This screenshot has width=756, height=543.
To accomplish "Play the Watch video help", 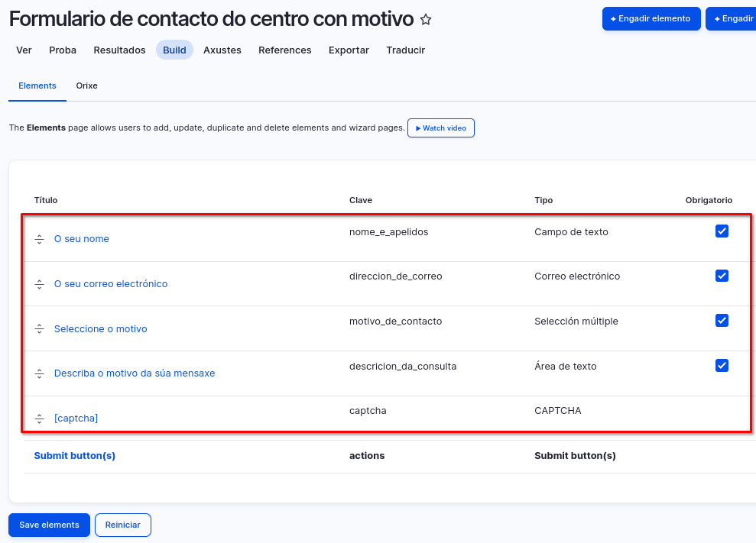I will point(441,128).
